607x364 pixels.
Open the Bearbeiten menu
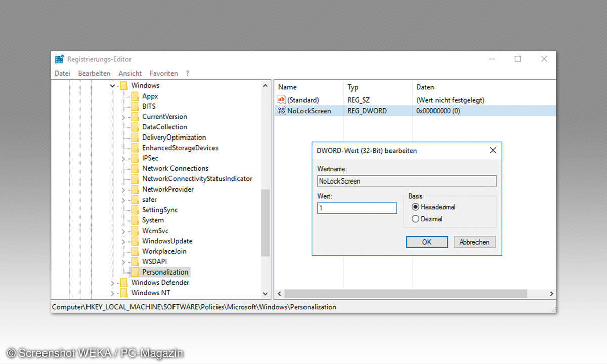coord(94,73)
